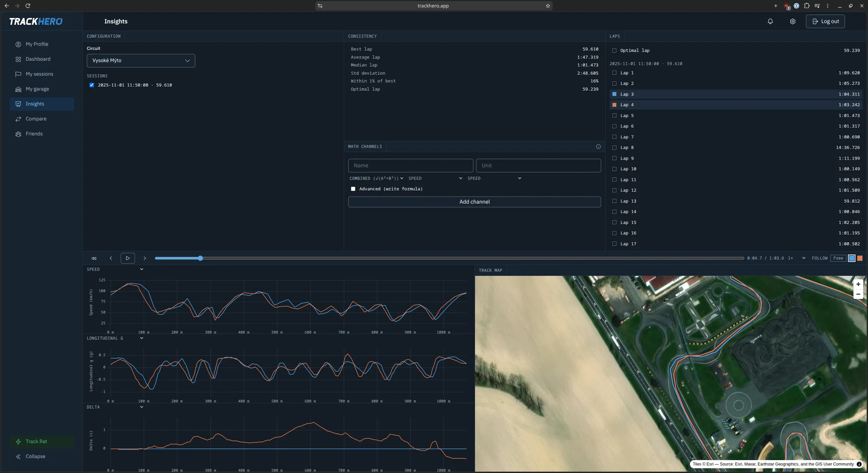
Task: Select blue lap follow swatch
Action: click(851, 258)
